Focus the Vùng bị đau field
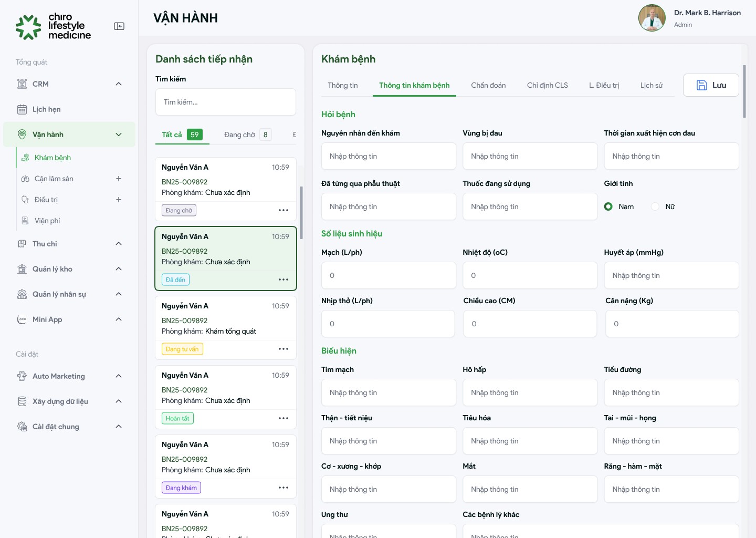756x538 pixels. tap(530, 156)
